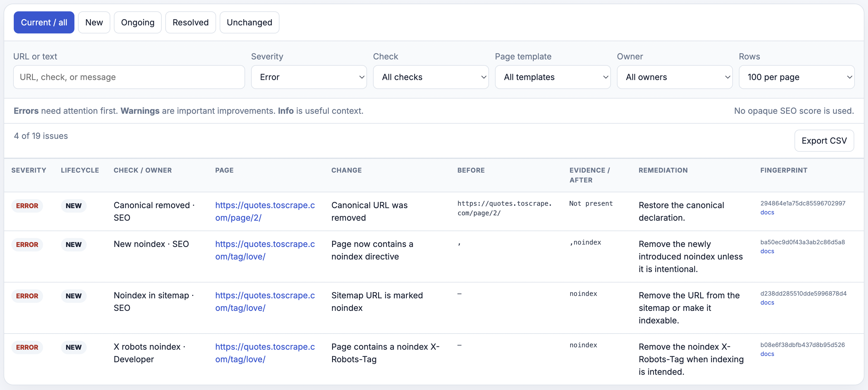868x390 pixels.
Task: Click the NEW badge in the Canonical removed row
Action: pos(74,206)
